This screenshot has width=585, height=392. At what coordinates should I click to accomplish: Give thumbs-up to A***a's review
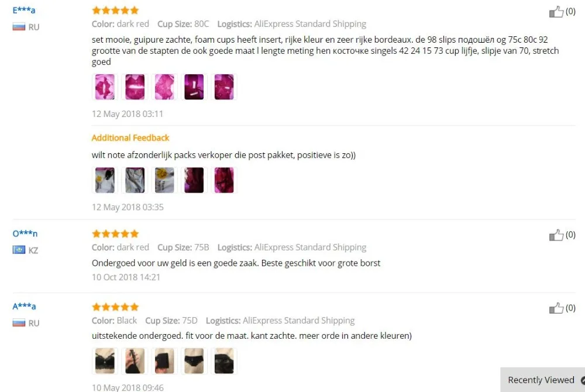[x=556, y=308]
